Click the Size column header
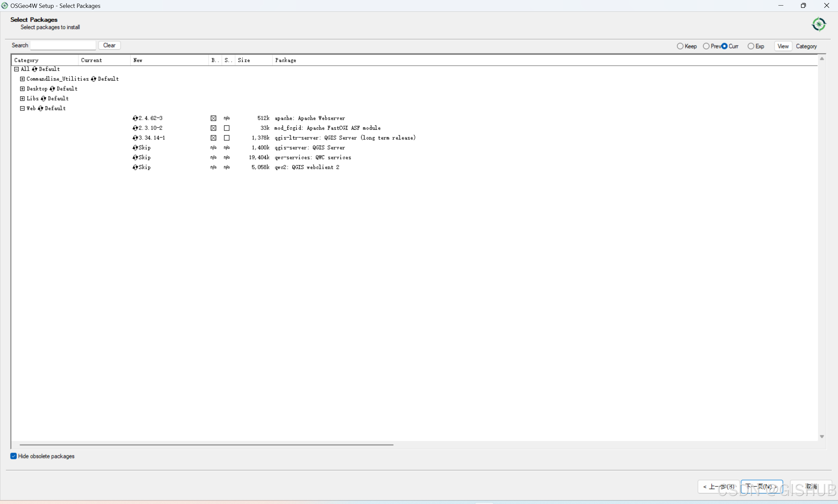838x504 pixels. tap(244, 60)
